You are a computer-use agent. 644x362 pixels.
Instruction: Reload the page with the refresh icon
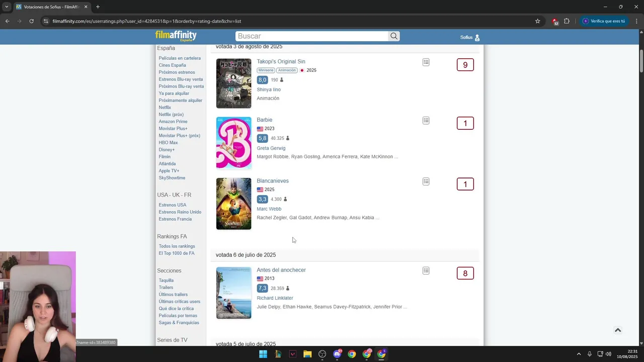pyautogui.click(x=31, y=21)
